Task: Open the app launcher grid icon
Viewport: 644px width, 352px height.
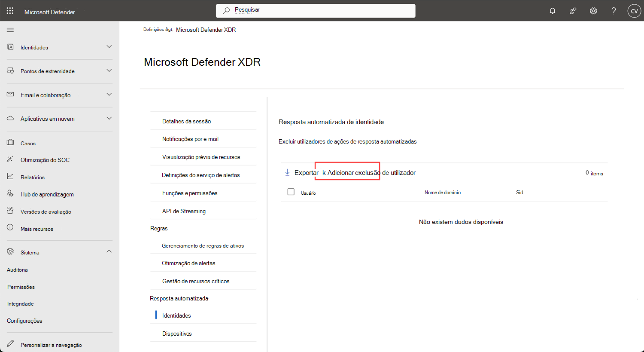Action: coord(10,11)
